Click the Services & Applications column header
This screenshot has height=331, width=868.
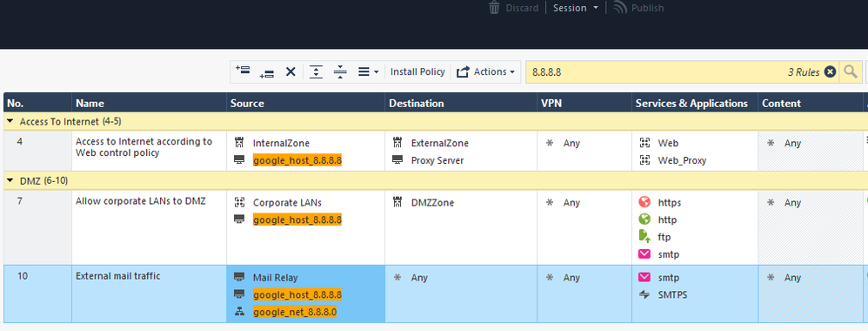pos(695,103)
